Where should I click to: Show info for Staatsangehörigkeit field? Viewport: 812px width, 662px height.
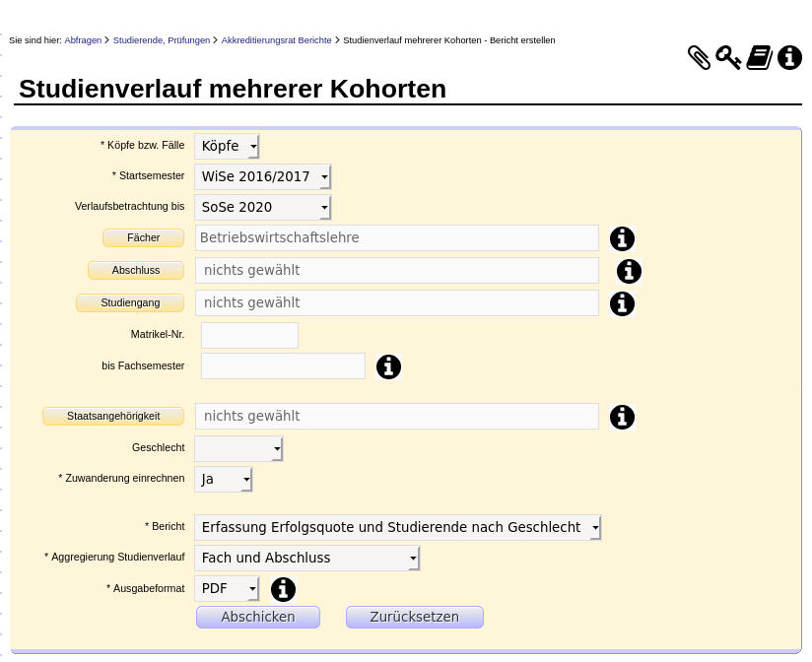[x=622, y=417]
